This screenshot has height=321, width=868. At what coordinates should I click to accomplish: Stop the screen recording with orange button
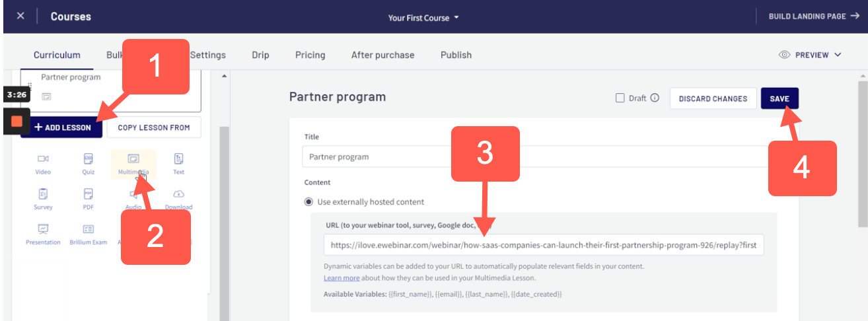point(17,122)
